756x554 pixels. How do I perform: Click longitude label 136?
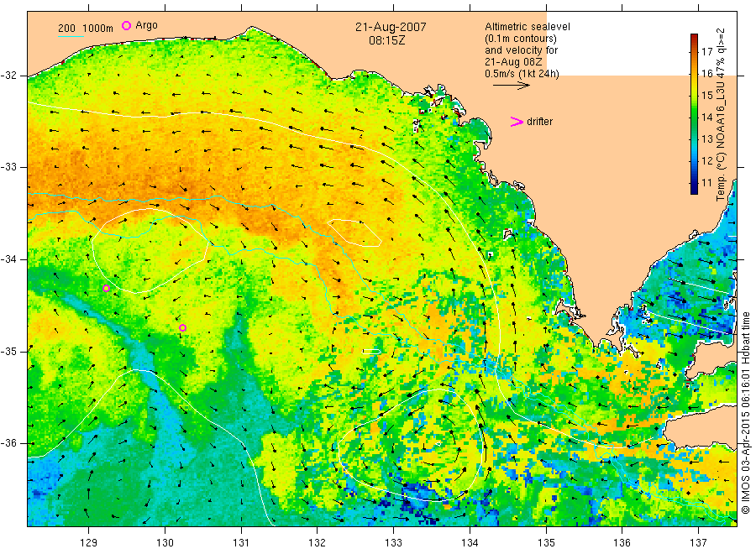(622, 543)
